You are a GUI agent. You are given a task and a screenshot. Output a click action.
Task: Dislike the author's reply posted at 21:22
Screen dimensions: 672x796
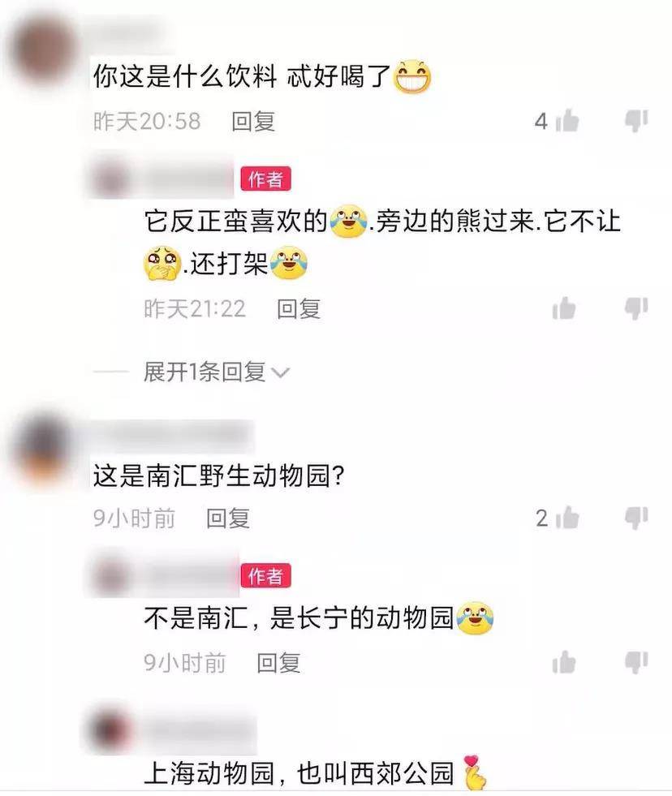click(636, 308)
